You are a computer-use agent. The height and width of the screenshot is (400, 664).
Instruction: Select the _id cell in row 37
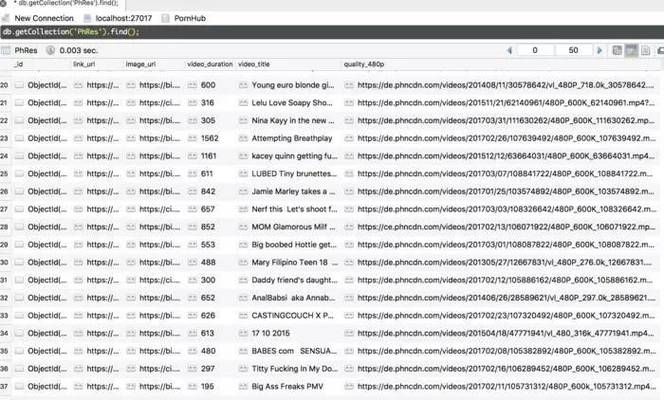pos(43,386)
